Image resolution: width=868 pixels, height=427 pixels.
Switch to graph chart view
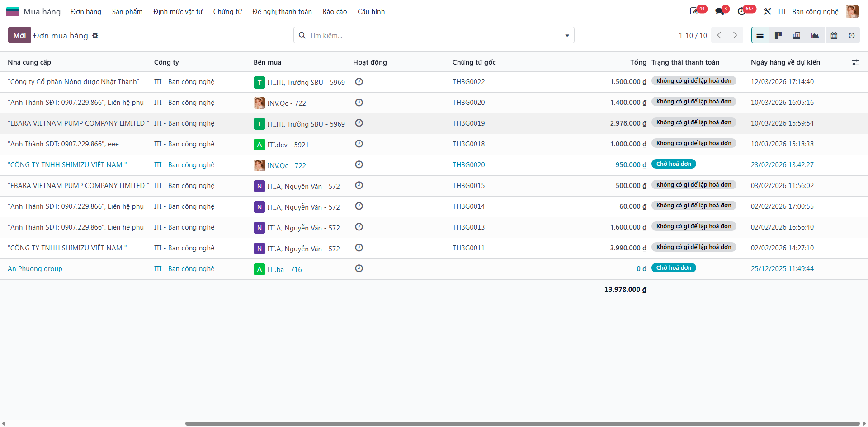815,35
